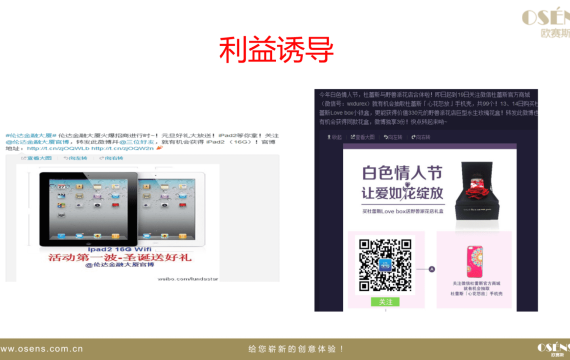
Task: Click the Ipad2 16G Wifi label
Action: tap(120, 249)
